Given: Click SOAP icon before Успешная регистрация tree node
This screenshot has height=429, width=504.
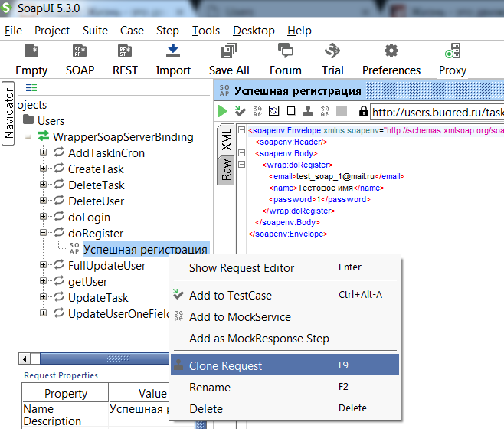Looking at the screenshot, I should [x=74, y=248].
